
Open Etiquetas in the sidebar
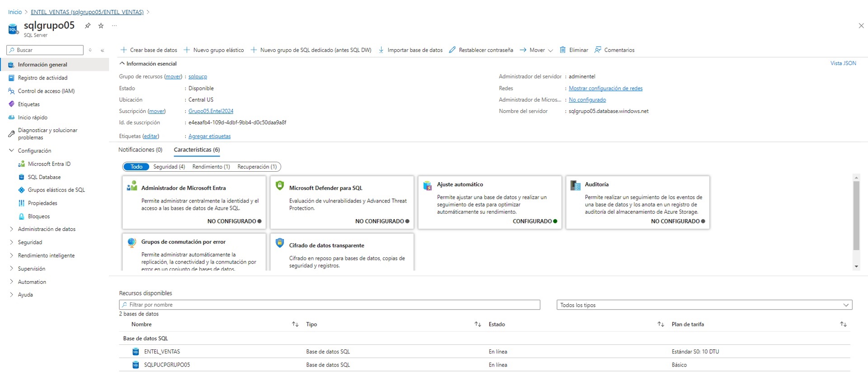pos(29,104)
